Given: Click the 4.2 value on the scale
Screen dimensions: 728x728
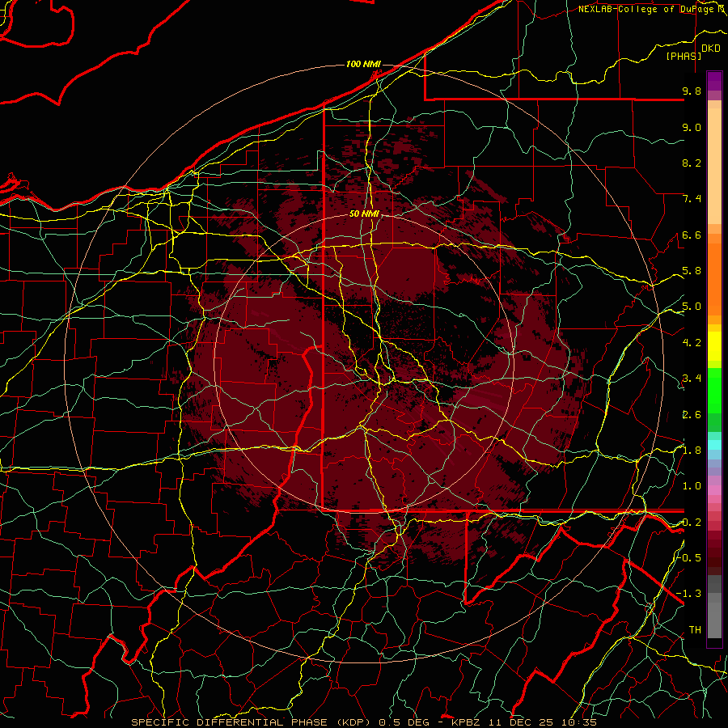Looking at the screenshot, I should pyautogui.click(x=692, y=343).
